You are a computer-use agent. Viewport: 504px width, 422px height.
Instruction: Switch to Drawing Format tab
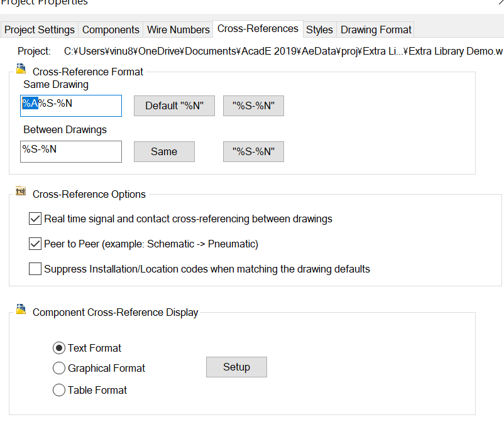pyautogui.click(x=376, y=30)
